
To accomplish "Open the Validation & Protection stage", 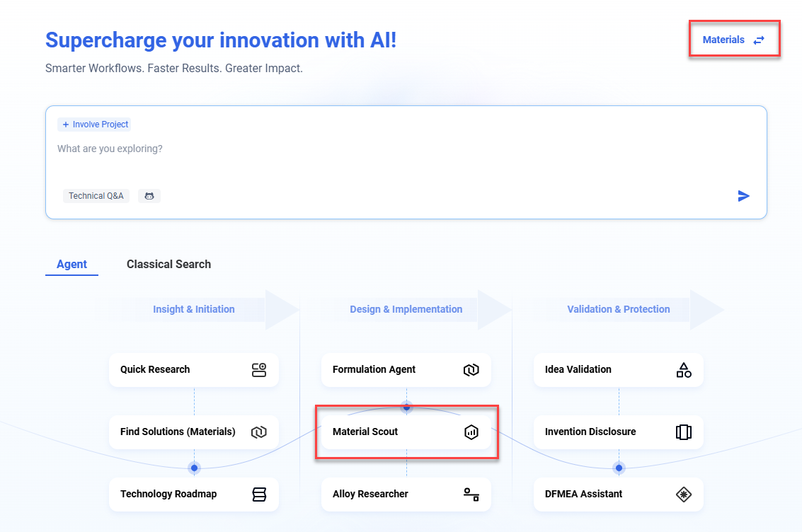I will tap(619, 309).
